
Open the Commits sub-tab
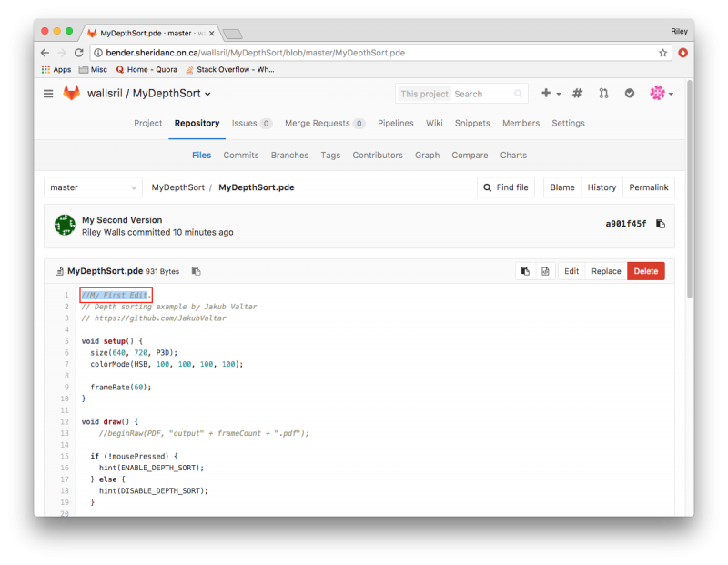241,156
